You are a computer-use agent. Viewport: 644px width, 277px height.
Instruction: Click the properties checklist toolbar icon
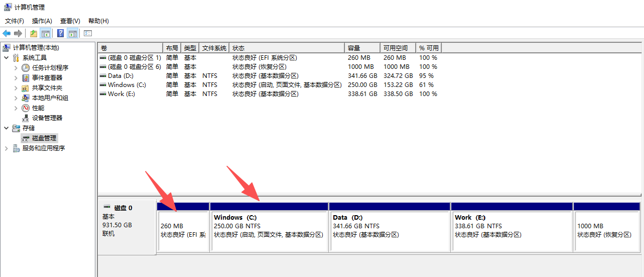[88, 34]
